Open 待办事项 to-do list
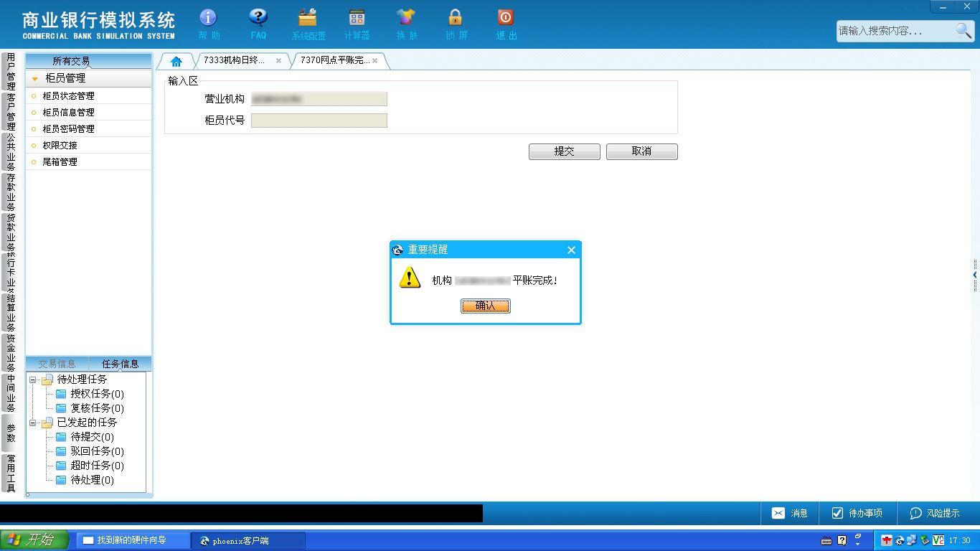 [857, 513]
